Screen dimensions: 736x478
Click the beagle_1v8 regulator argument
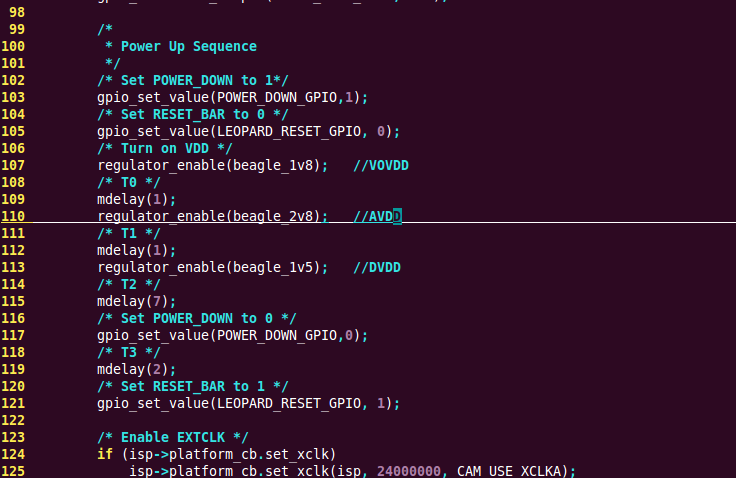pyautogui.click(x=273, y=165)
